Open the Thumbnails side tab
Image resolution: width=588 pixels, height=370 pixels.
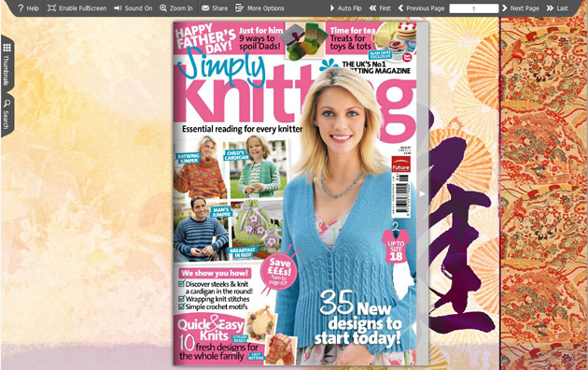point(7,64)
